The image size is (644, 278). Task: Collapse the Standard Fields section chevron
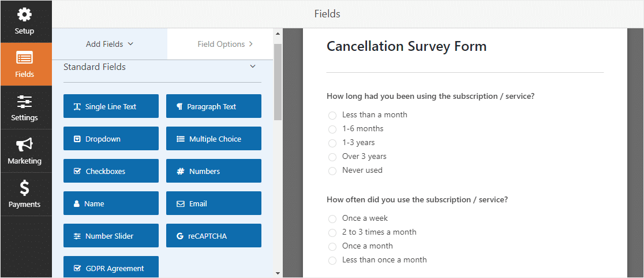[x=253, y=66]
